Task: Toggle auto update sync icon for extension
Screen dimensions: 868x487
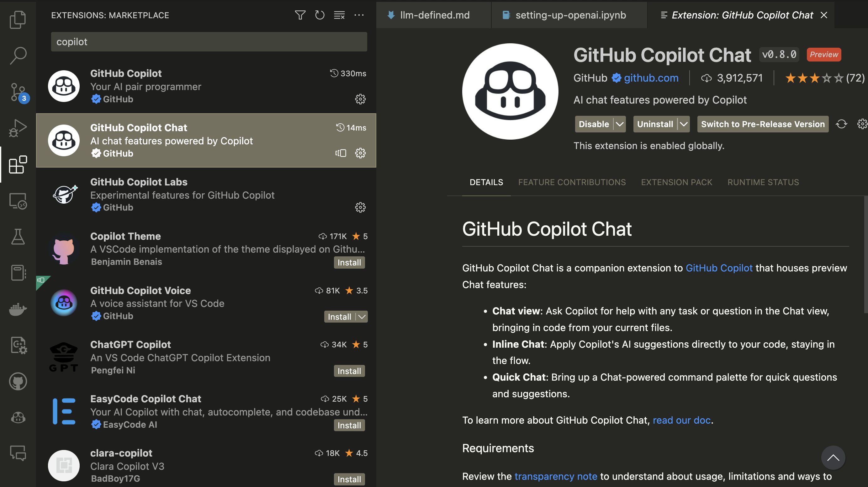Action: coord(841,124)
